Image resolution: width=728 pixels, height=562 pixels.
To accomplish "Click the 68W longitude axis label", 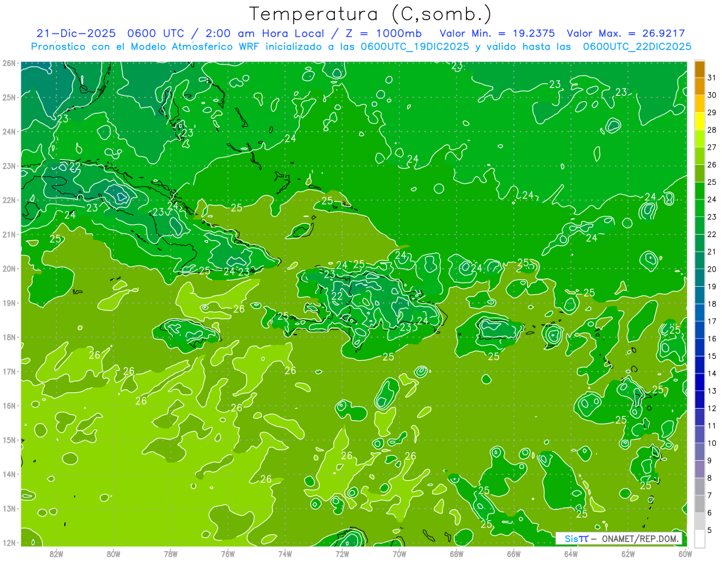I will coord(457,554).
